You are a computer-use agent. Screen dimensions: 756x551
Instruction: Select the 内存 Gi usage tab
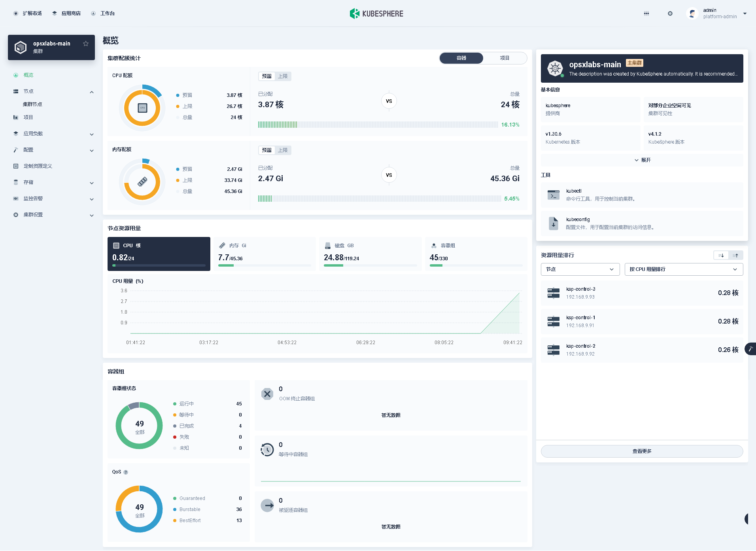tap(265, 254)
